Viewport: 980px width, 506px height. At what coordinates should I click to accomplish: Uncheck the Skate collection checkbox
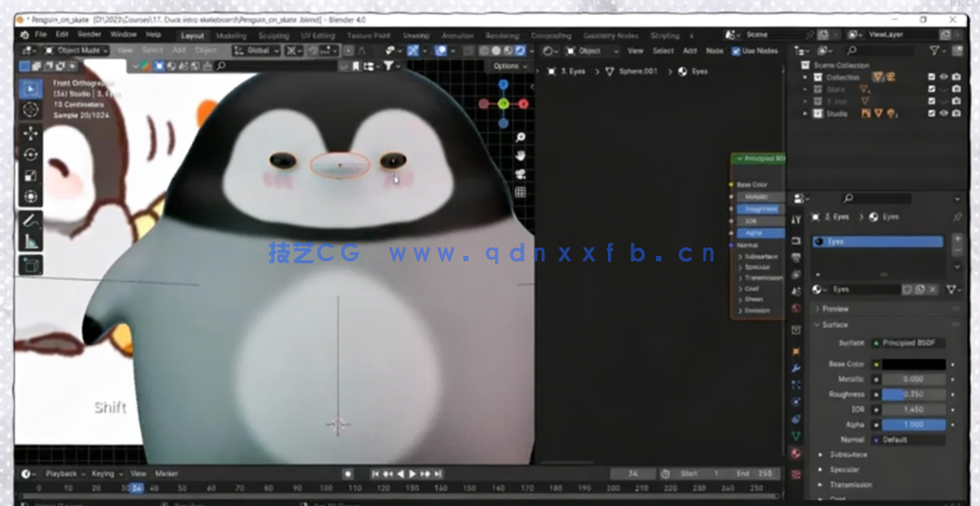(x=931, y=89)
